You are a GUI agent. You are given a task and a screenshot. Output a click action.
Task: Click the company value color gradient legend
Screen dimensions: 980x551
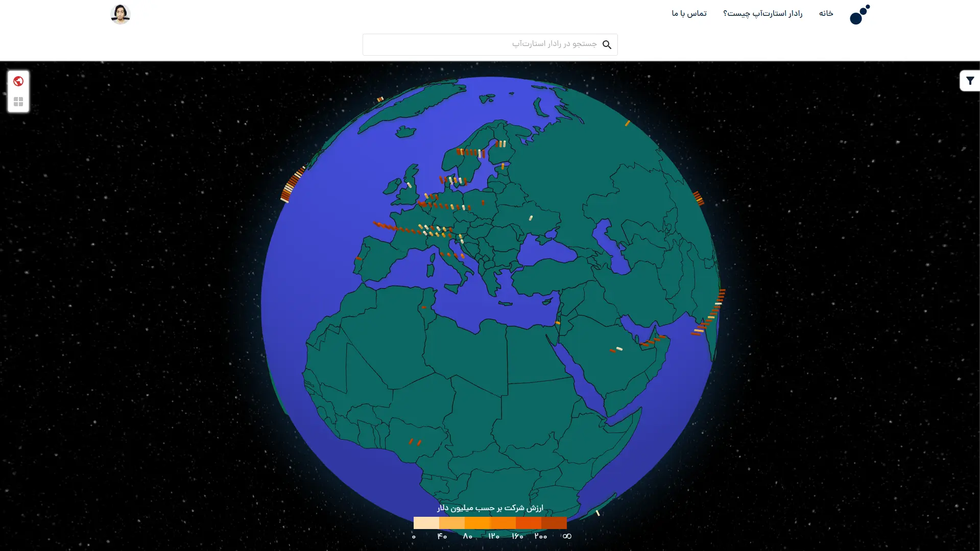tap(489, 523)
